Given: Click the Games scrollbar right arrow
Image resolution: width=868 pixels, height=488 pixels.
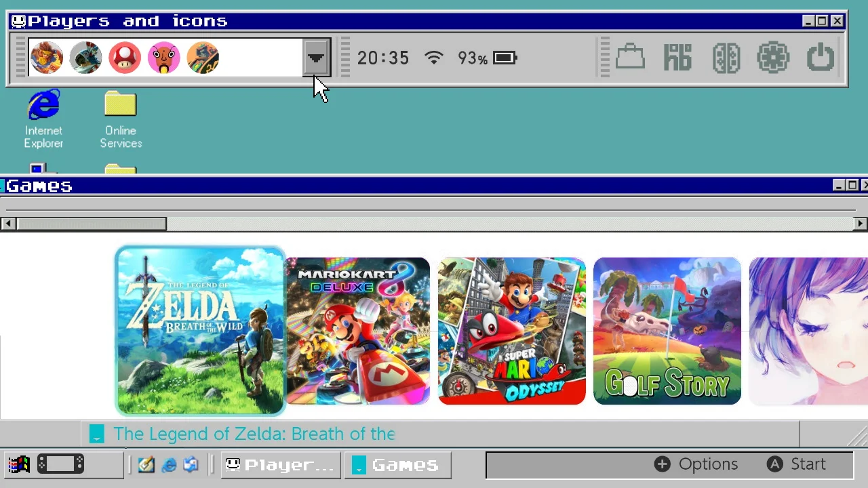Looking at the screenshot, I should [x=861, y=224].
